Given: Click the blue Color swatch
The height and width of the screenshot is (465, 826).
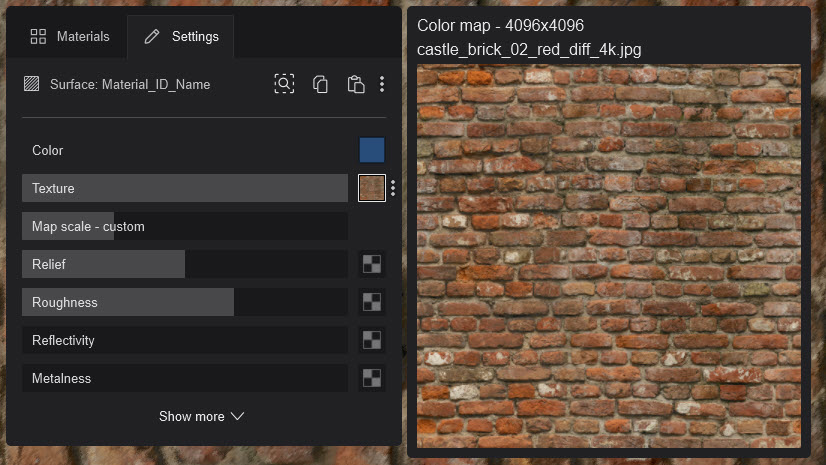Looking at the screenshot, I should pyautogui.click(x=372, y=150).
